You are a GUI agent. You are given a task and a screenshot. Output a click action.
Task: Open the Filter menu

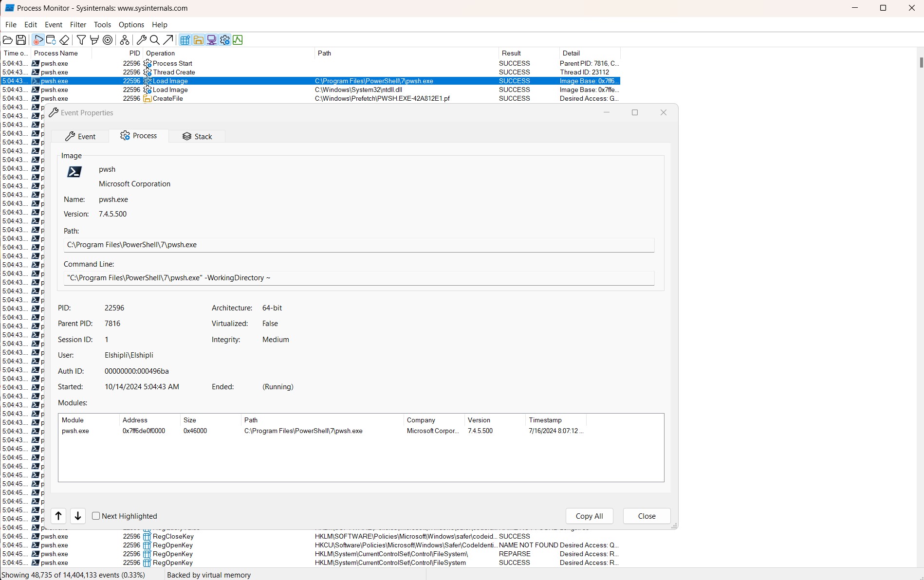[x=78, y=24]
